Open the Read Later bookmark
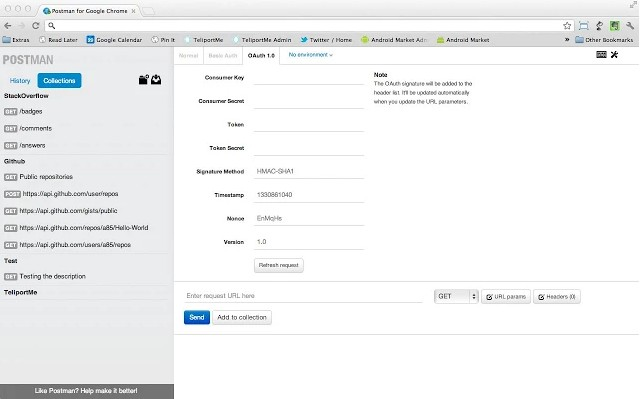641x399 pixels. click(58, 40)
